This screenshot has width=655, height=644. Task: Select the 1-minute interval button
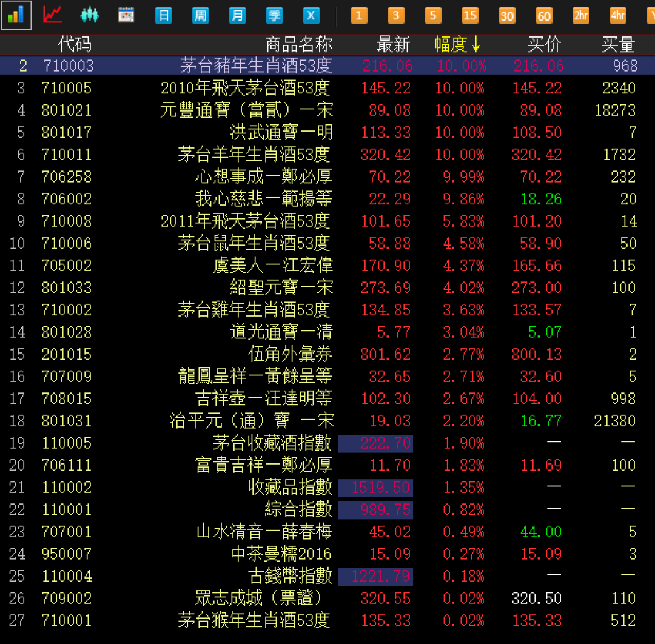(359, 15)
